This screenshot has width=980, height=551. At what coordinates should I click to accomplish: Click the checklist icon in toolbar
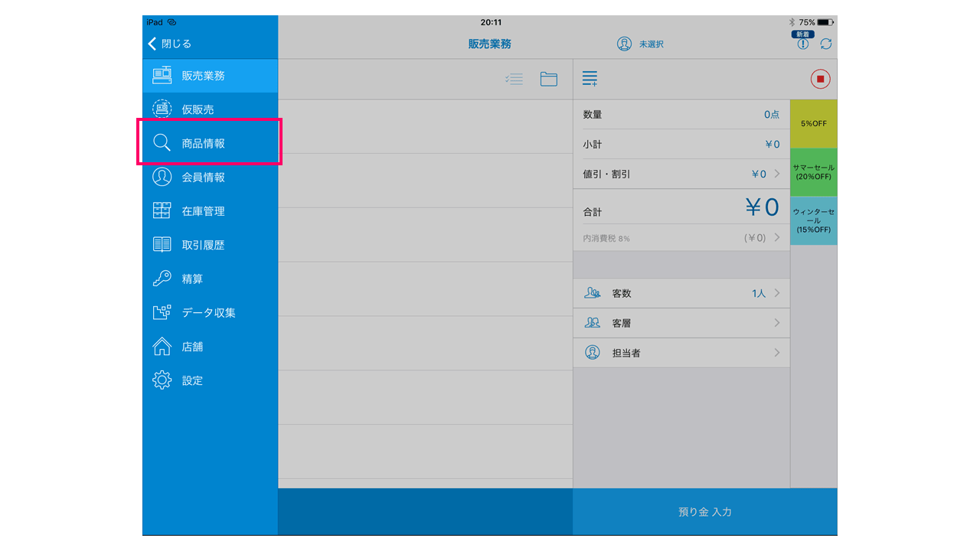click(x=514, y=79)
